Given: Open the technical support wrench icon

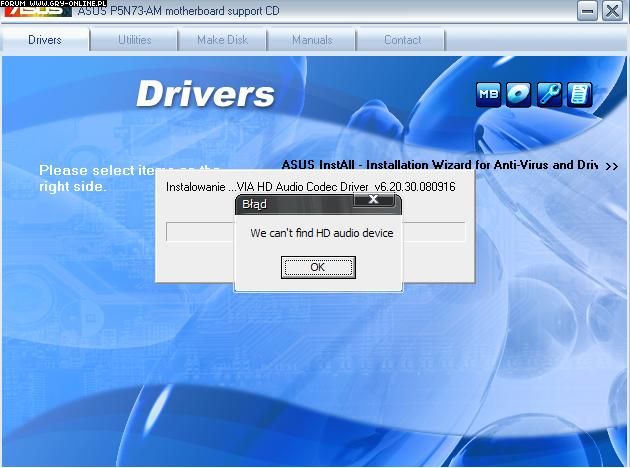Looking at the screenshot, I should pyautogui.click(x=549, y=95).
